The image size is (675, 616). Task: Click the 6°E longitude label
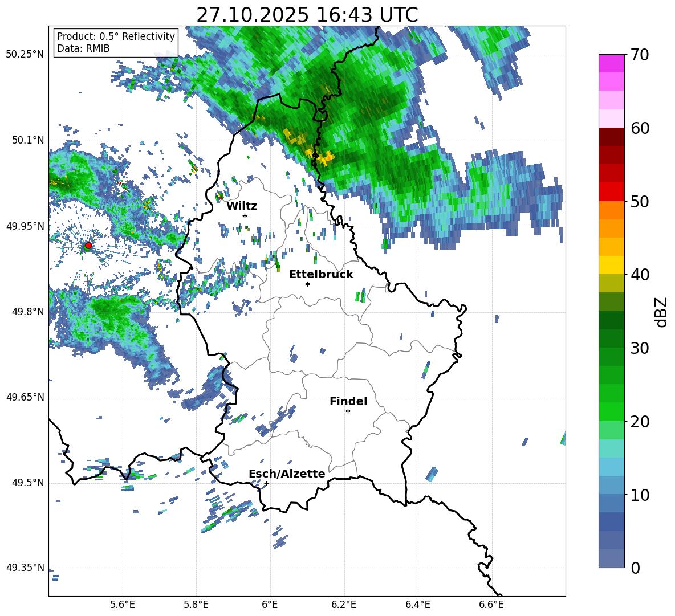[270, 605]
